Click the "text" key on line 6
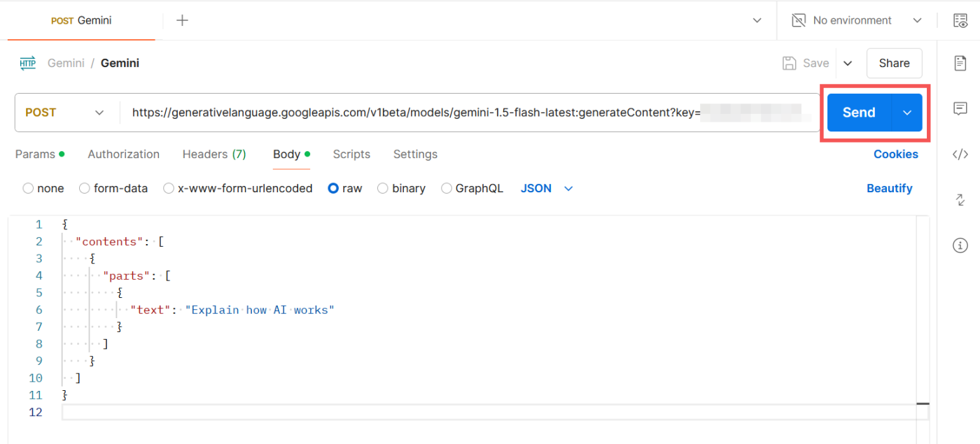Image resolution: width=980 pixels, height=444 pixels. coord(150,310)
